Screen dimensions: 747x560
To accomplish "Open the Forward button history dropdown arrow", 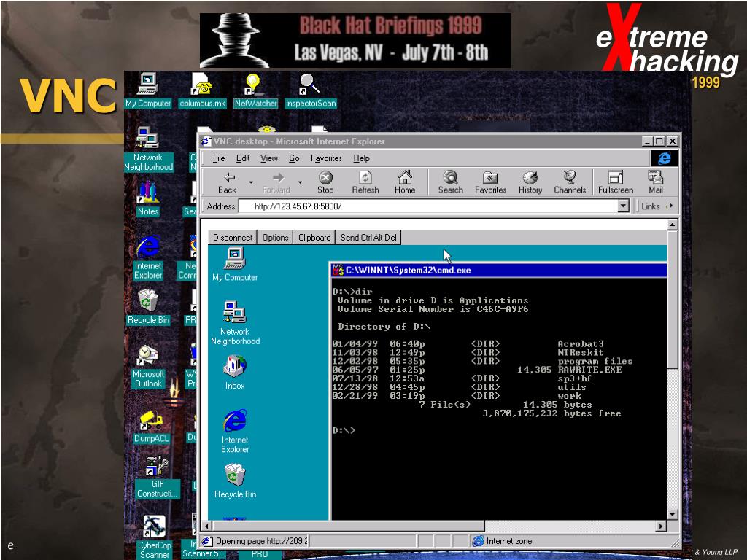I will tap(300, 182).
